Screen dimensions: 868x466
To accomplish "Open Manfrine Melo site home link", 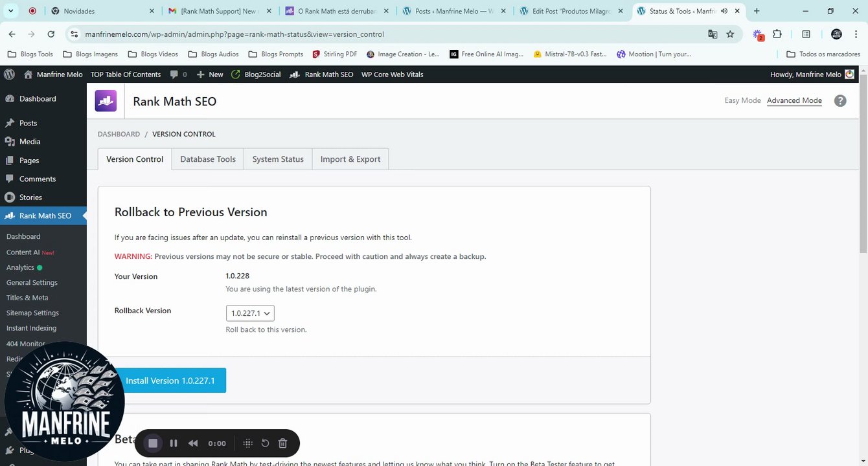I will click(x=53, y=74).
